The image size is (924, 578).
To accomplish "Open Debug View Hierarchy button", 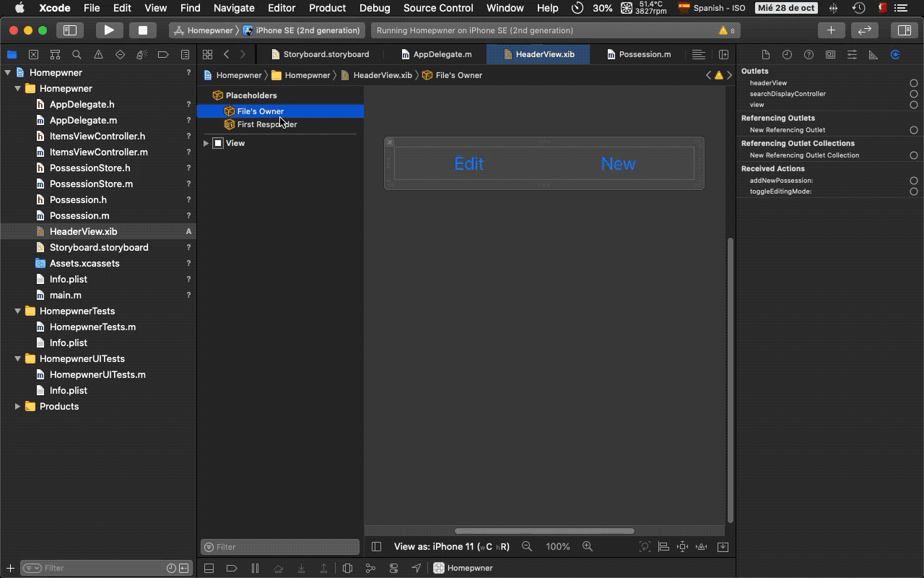I will coord(347,568).
